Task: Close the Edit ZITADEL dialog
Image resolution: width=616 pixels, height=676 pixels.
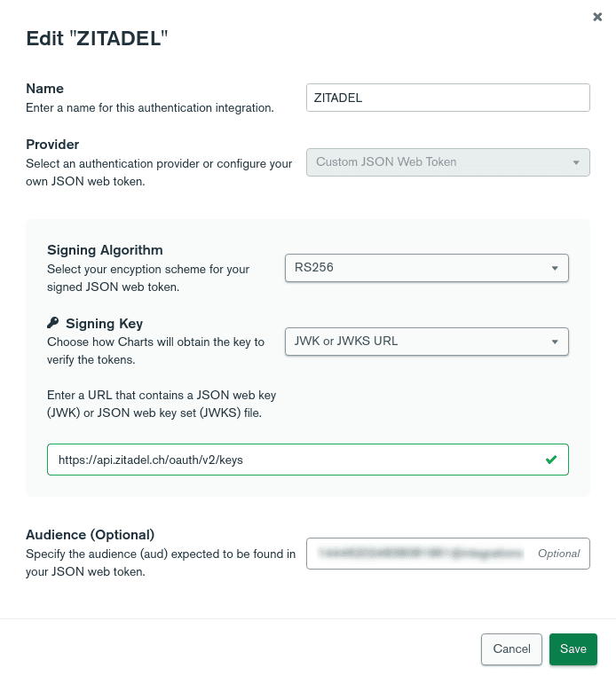Action: [597, 17]
